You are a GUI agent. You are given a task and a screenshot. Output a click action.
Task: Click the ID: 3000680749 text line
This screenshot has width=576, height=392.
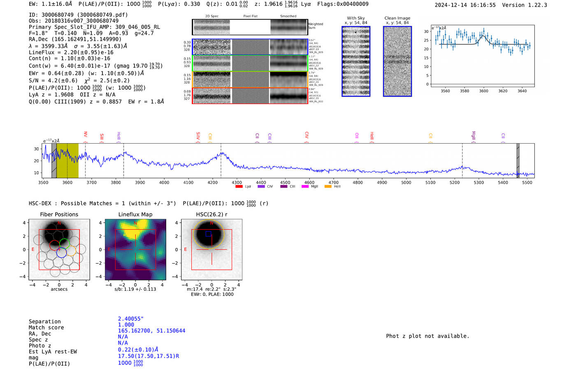78,15
